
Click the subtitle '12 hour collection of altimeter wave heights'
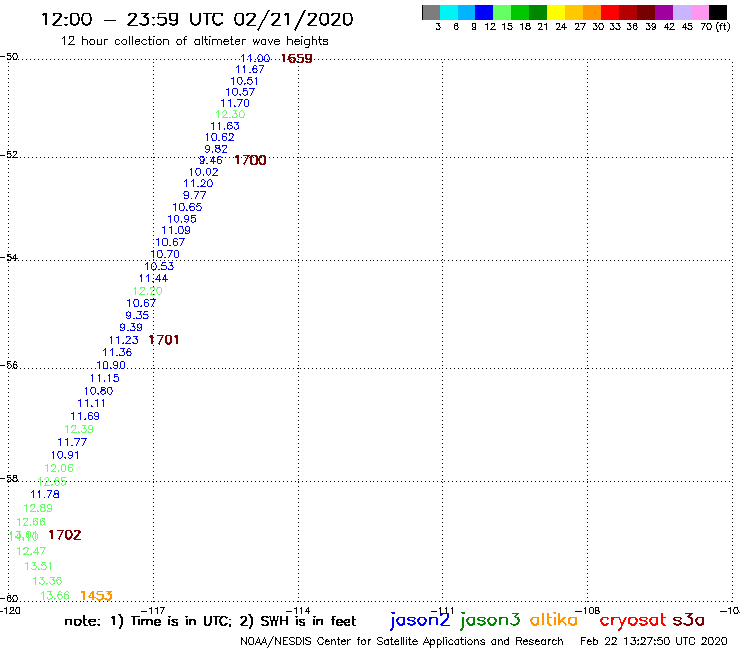[194, 41]
